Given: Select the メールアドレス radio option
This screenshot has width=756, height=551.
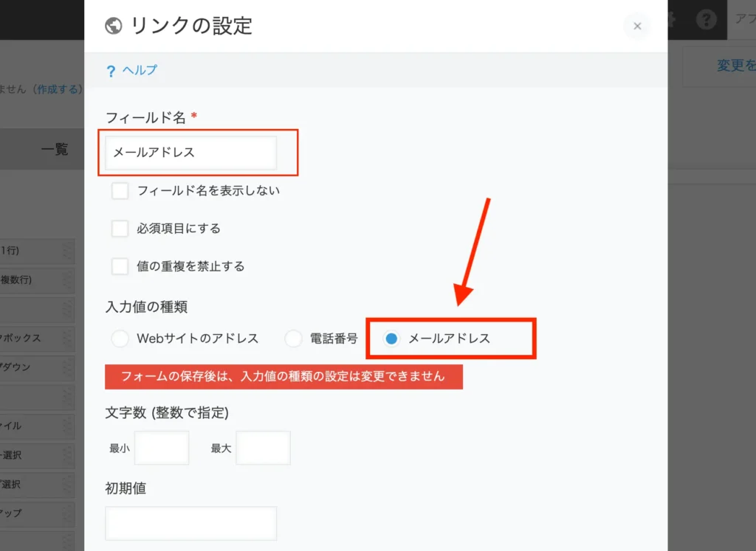Looking at the screenshot, I should point(391,339).
